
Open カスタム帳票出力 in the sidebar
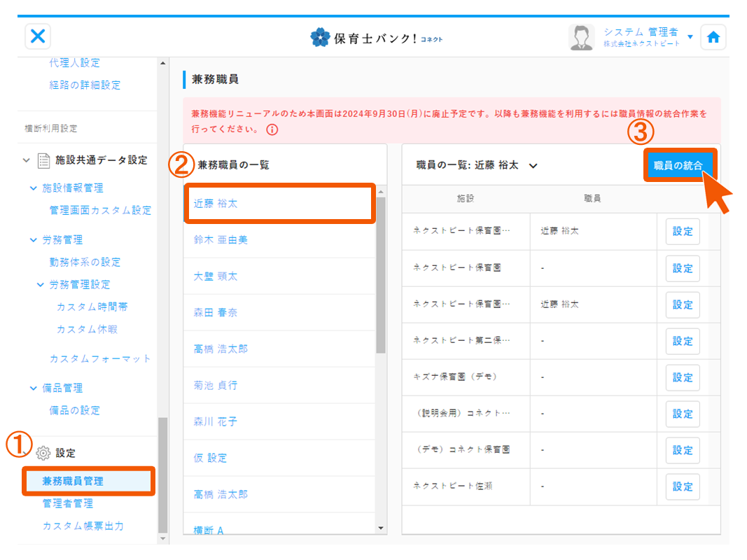point(83,526)
